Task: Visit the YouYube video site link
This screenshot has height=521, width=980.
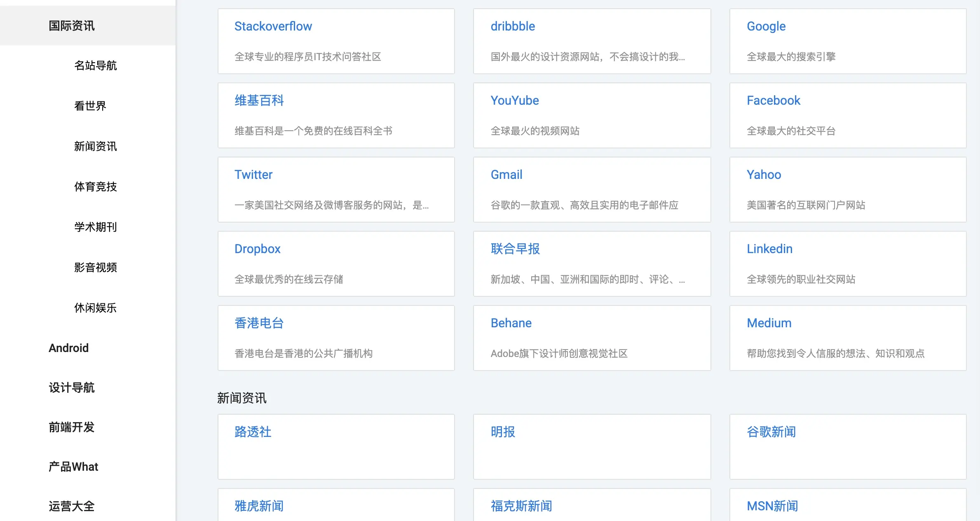Action: (x=515, y=101)
